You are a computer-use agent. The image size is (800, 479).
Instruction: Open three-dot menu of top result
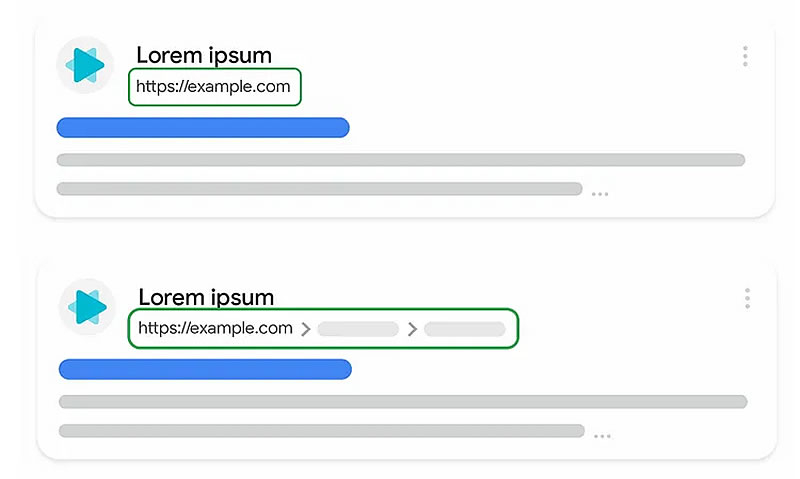point(745,57)
